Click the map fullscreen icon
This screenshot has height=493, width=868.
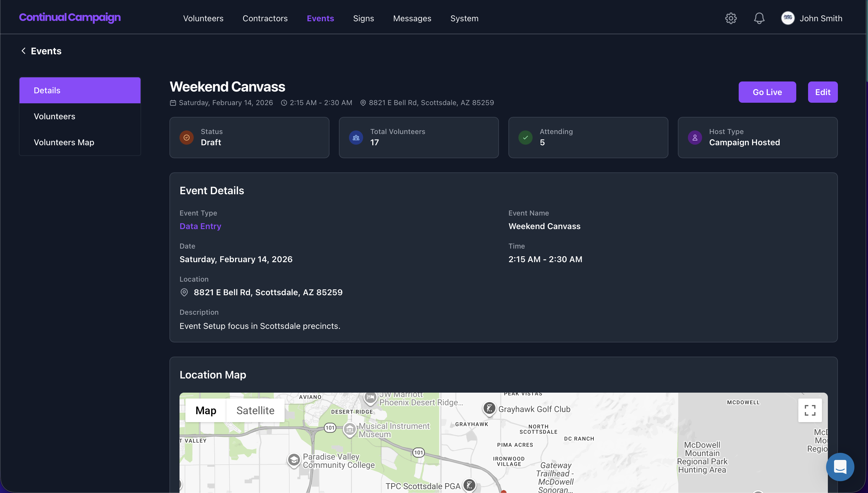pos(810,410)
